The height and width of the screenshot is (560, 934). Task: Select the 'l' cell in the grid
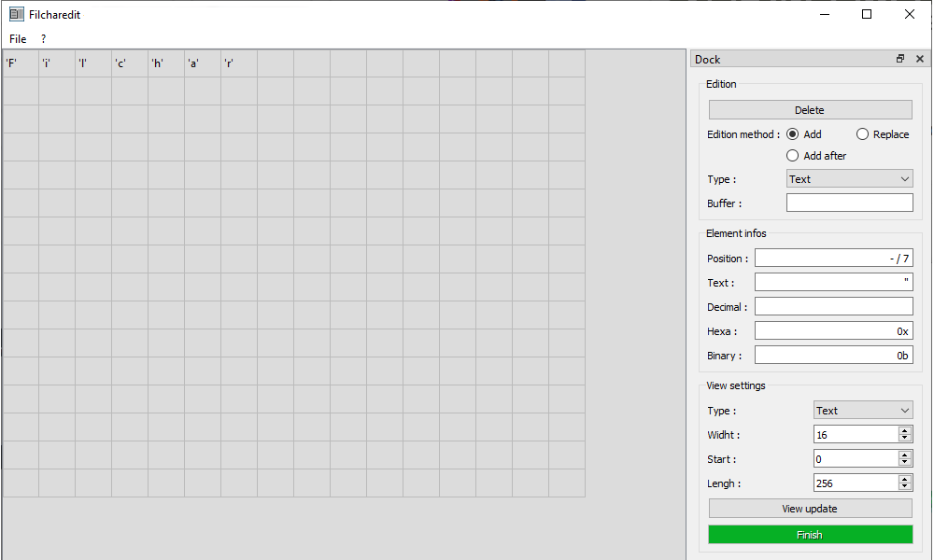pos(93,63)
